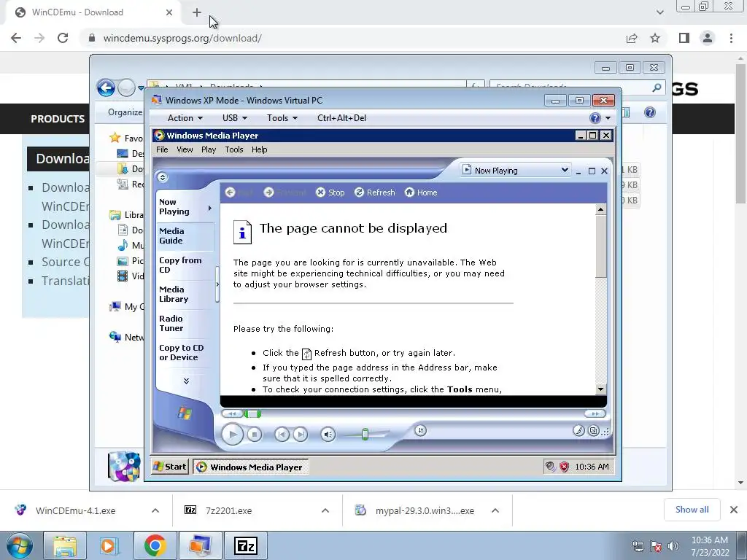Open the File menu in Media Player

click(x=162, y=149)
